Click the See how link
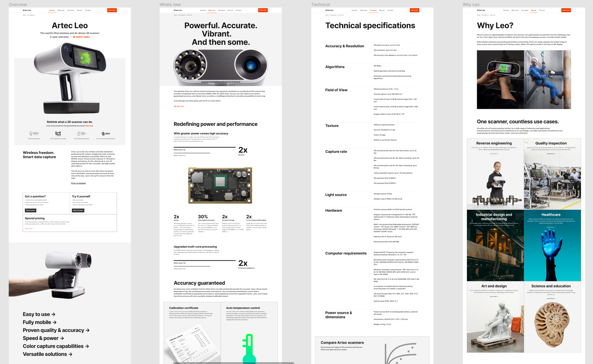The width and height of the screenshot is (593, 364). 90,126
